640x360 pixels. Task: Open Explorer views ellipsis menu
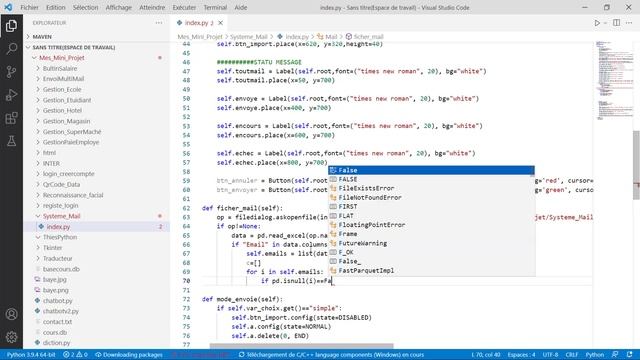(x=159, y=23)
